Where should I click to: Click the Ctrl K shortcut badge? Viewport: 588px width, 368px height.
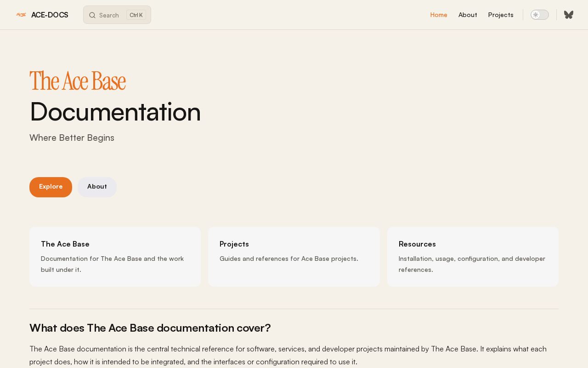(x=136, y=15)
